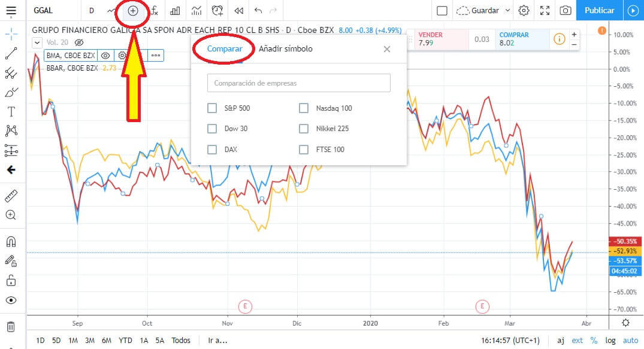Image resolution: width=644 pixels, height=349 pixels.
Task: Select the text tool in left sidebar
Action: 11,112
